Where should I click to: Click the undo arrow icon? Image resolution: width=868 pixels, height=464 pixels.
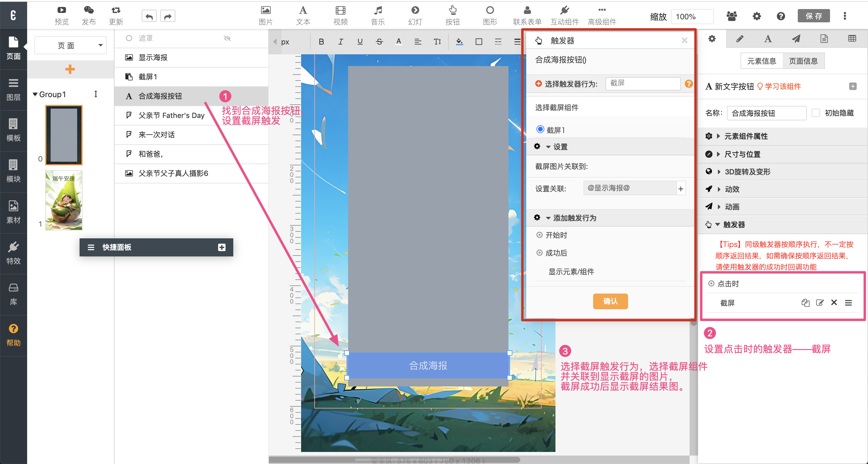pos(149,16)
